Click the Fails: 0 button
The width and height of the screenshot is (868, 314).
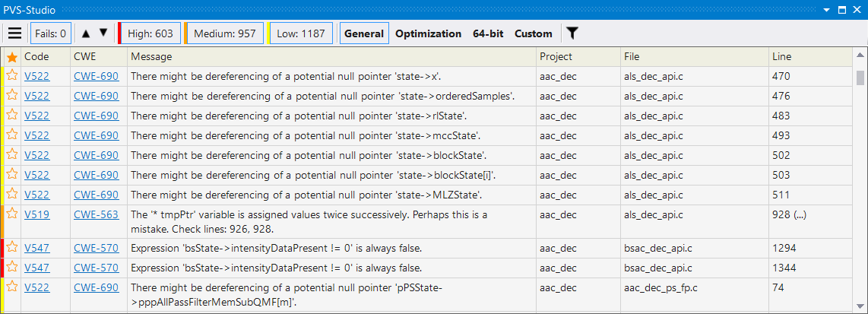click(x=50, y=33)
